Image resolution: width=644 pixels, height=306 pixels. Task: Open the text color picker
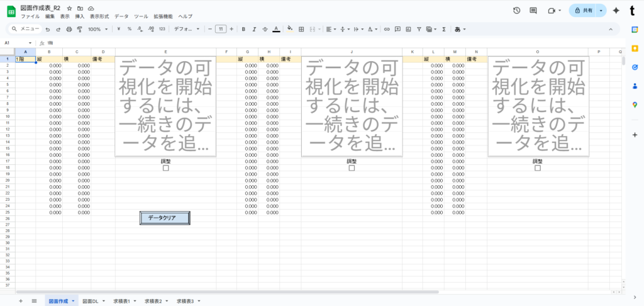(276, 29)
